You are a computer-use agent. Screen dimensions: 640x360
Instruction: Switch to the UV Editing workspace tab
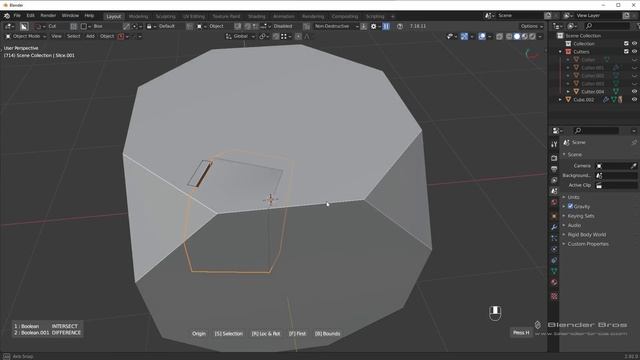194,16
